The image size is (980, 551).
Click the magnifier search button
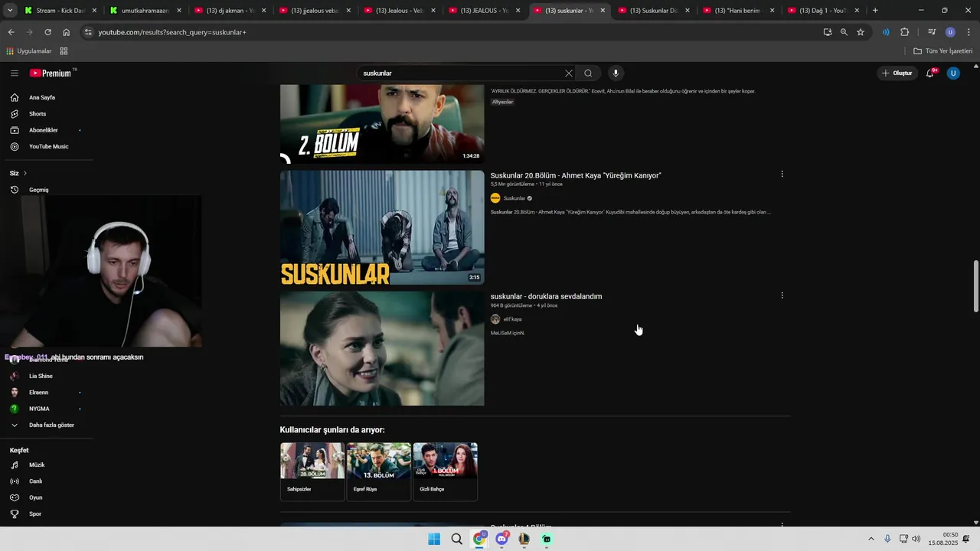point(588,73)
